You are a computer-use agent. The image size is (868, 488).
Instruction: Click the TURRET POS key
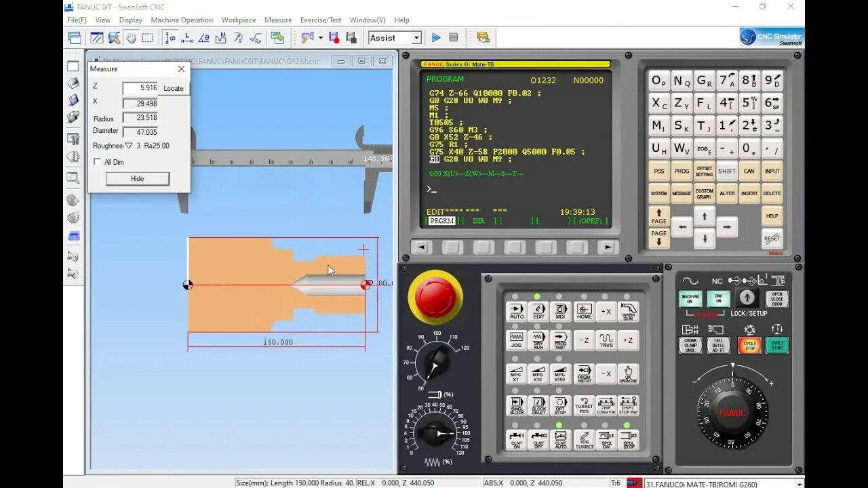pos(584,406)
